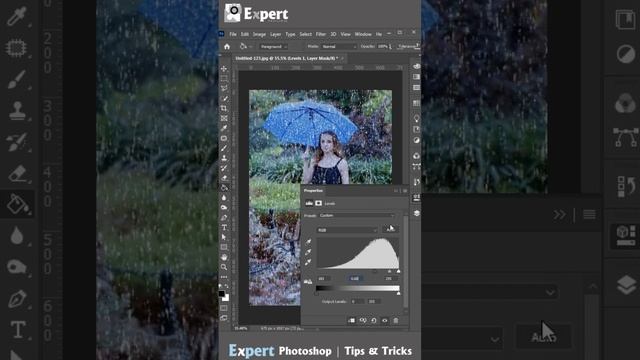This screenshot has height=360, width=640.
Task: Open the Channels panel icon in right dock
Action: 416,156
